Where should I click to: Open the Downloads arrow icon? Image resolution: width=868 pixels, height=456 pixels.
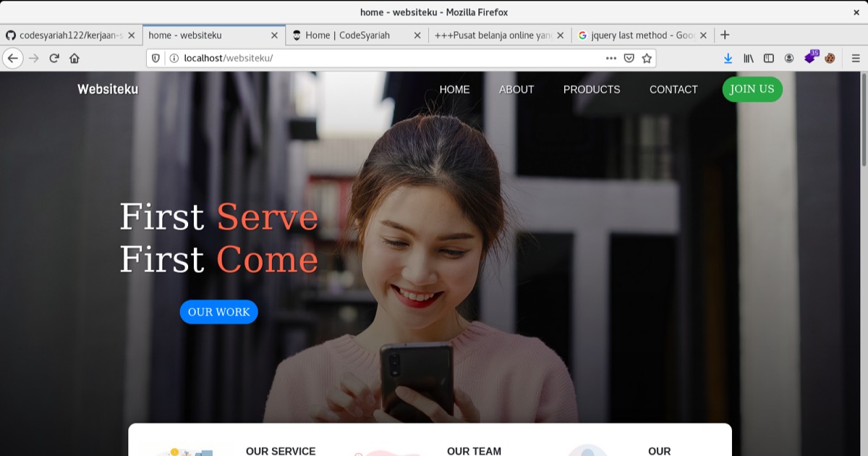(728, 59)
